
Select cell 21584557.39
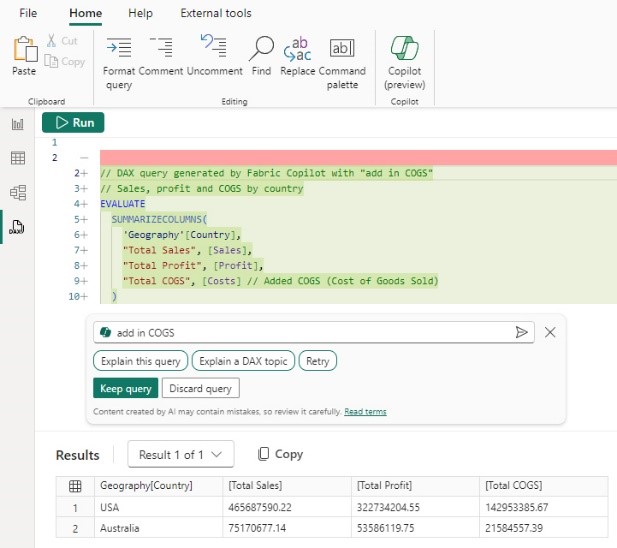pos(544,528)
